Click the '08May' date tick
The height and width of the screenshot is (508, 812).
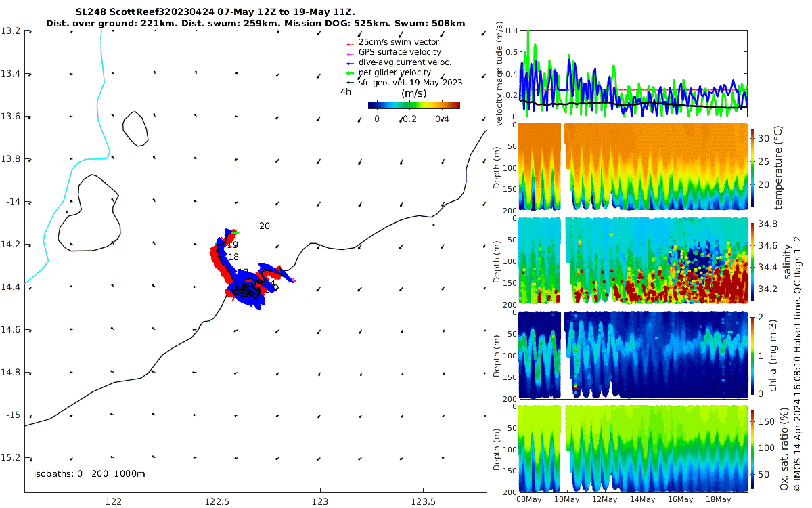[x=528, y=500]
